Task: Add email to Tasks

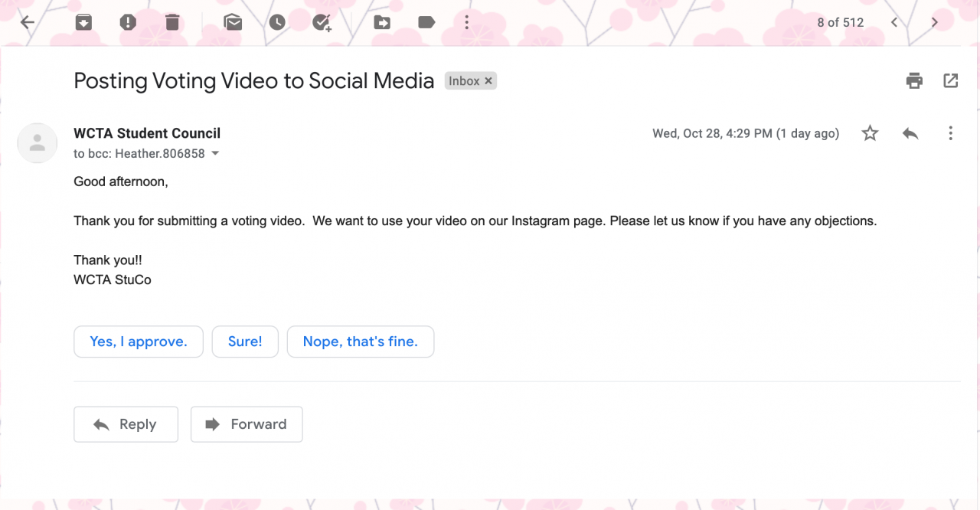Action: click(322, 22)
